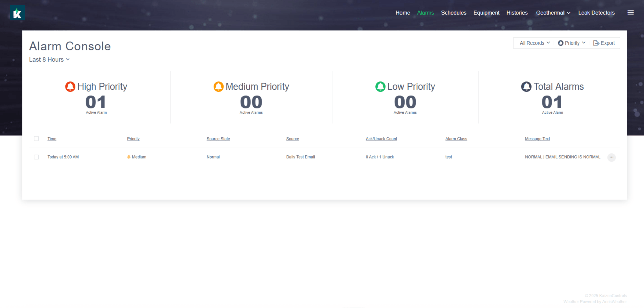Click the KaizenControls logo icon
Viewport: 644px width, 308px height.
click(x=17, y=13)
